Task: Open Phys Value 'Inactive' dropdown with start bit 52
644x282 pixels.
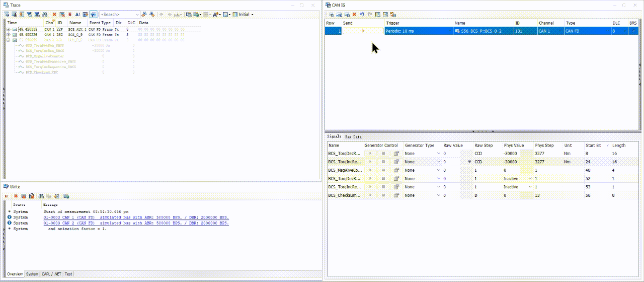Action: pos(530,178)
